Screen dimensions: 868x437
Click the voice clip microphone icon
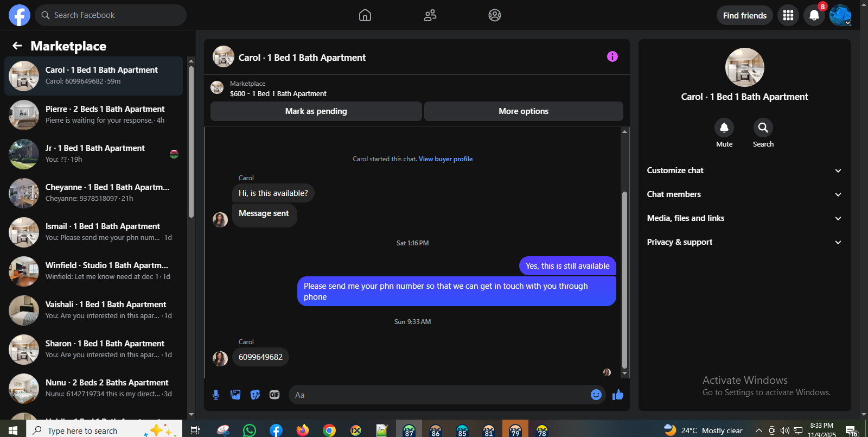[x=216, y=395]
